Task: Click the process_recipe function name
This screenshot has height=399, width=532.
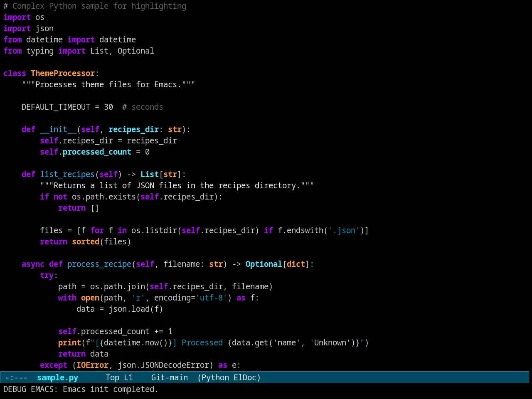Action: point(99,264)
